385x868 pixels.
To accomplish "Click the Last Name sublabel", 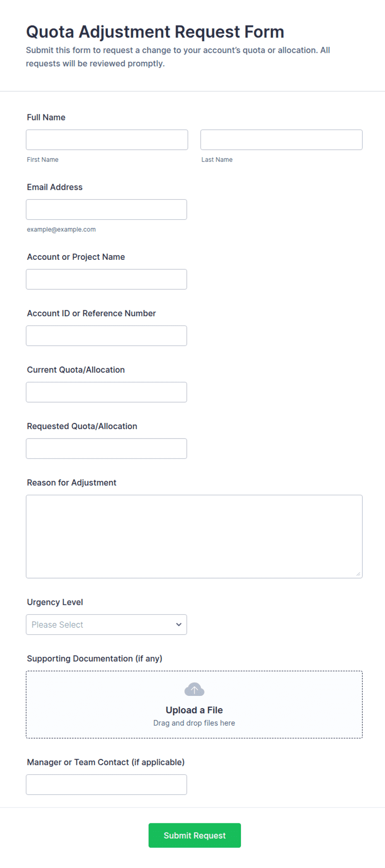I will (x=217, y=160).
